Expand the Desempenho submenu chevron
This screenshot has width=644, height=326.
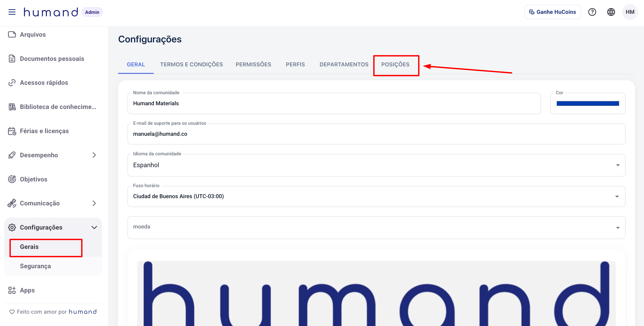[x=94, y=155]
